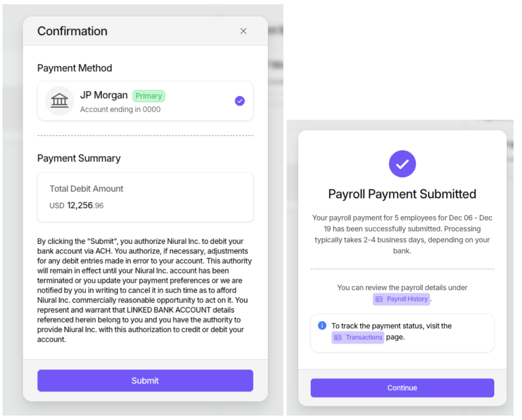
Task: Click the Payment Summary heading
Action: tap(79, 159)
